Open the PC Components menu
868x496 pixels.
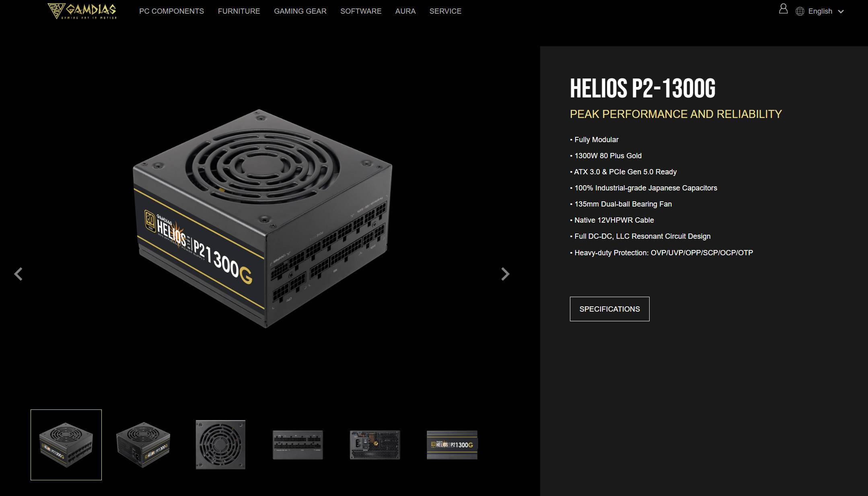coord(171,11)
